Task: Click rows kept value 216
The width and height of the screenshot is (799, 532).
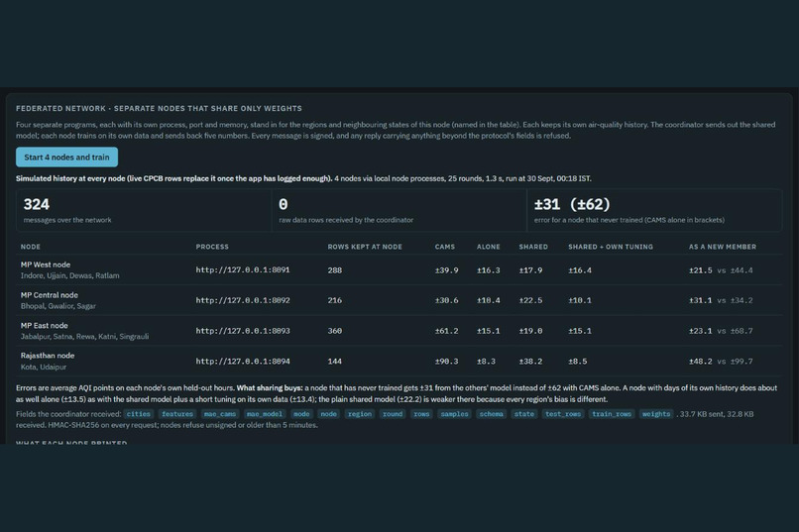Action: click(x=335, y=300)
